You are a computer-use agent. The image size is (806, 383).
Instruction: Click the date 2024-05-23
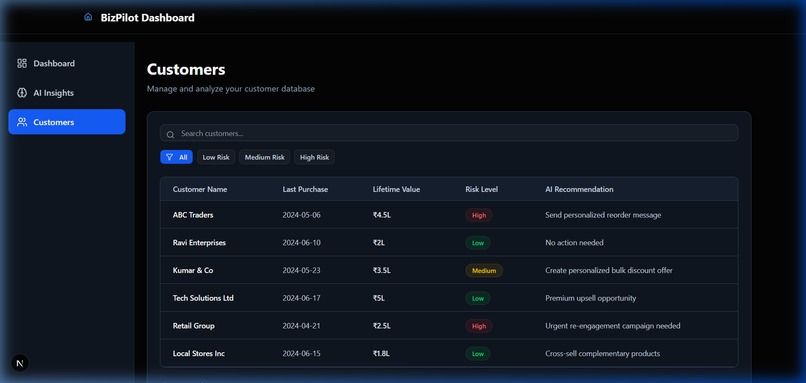pyautogui.click(x=301, y=270)
